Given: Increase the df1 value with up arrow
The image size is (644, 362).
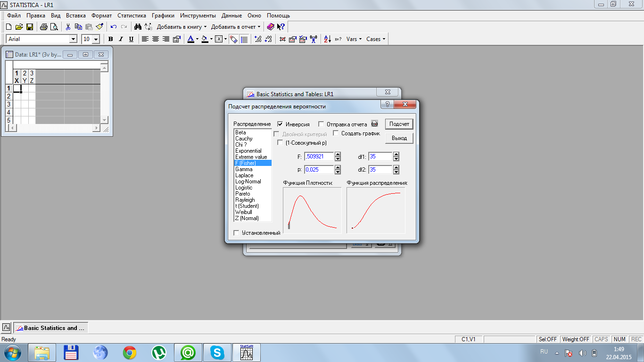Looking at the screenshot, I should (x=396, y=154).
